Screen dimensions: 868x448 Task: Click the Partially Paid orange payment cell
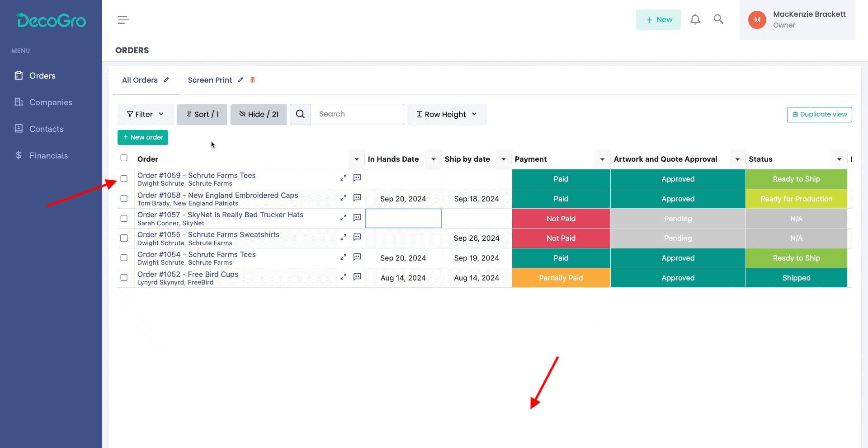pyautogui.click(x=561, y=278)
